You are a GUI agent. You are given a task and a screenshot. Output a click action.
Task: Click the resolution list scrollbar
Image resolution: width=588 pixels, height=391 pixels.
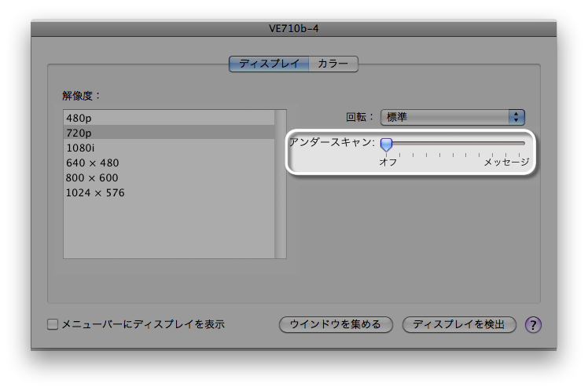point(281,185)
